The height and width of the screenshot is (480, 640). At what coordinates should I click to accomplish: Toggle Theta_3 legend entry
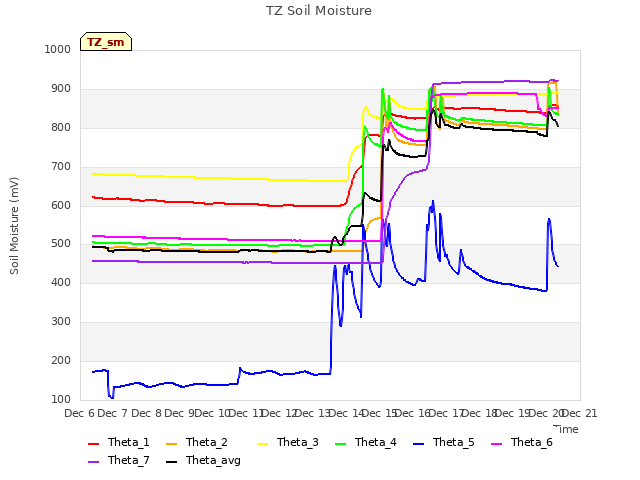(x=288, y=442)
